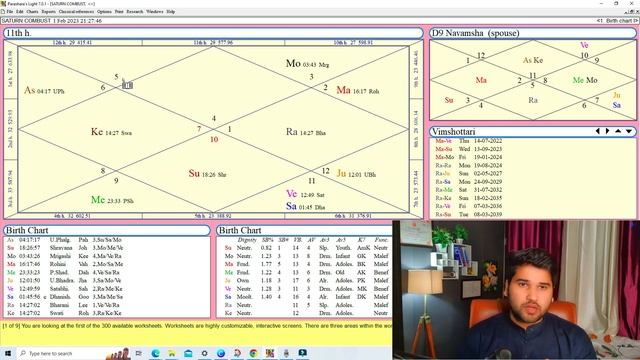Viewport: 640px width, 360px height.
Task: Move up a dasha level with up arrow
Action: point(618,131)
